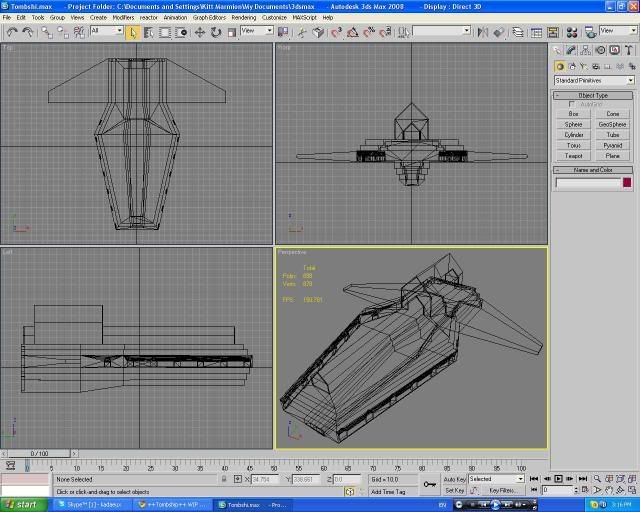This screenshot has width=640, height=512.
Task: Open the Utilities panel hammer icon
Action: point(627,50)
